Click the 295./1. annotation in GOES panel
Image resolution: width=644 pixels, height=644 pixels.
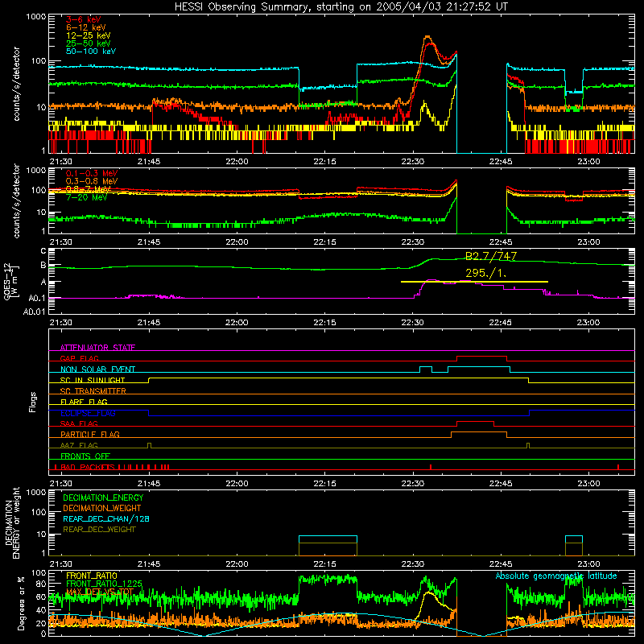486,273
